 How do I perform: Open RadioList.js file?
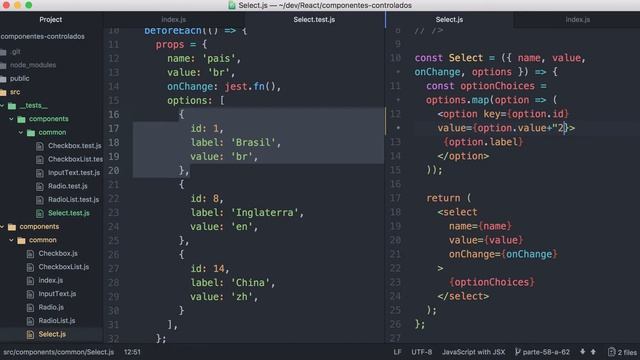(x=57, y=321)
